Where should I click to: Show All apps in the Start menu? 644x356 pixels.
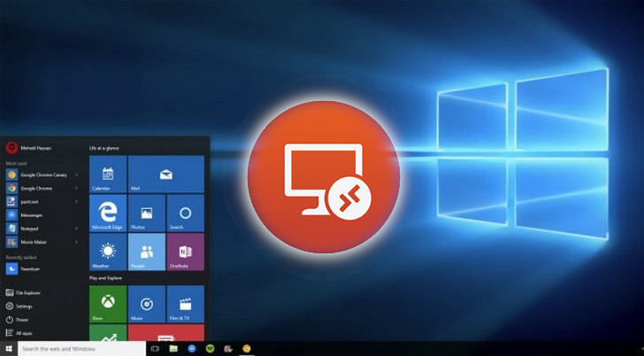(x=19, y=333)
